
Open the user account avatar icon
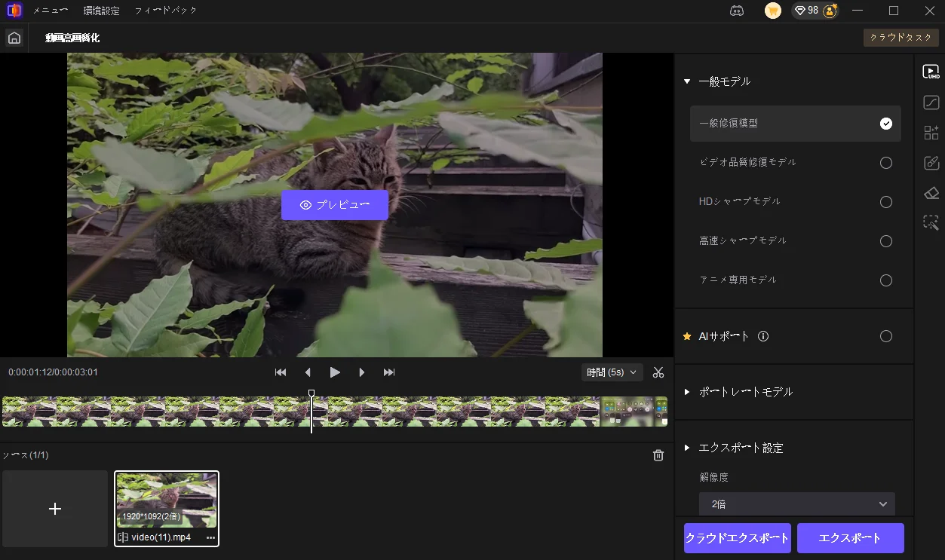pyautogui.click(x=830, y=11)
